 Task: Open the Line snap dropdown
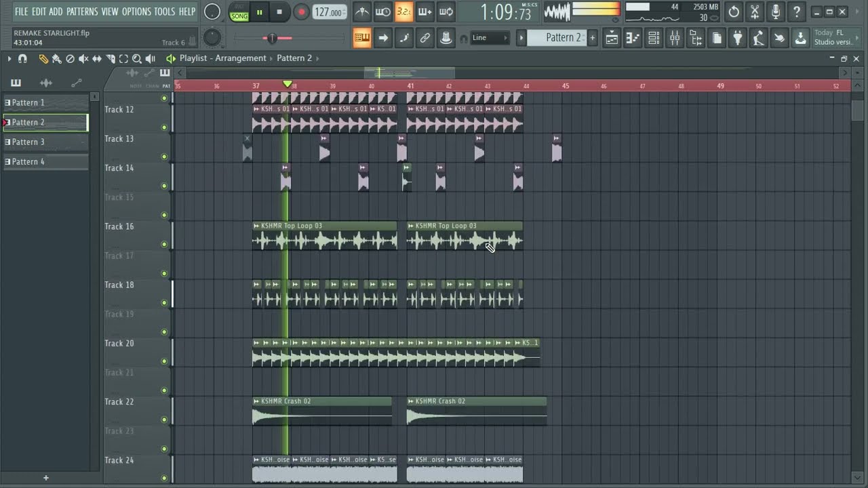point(490,38)
